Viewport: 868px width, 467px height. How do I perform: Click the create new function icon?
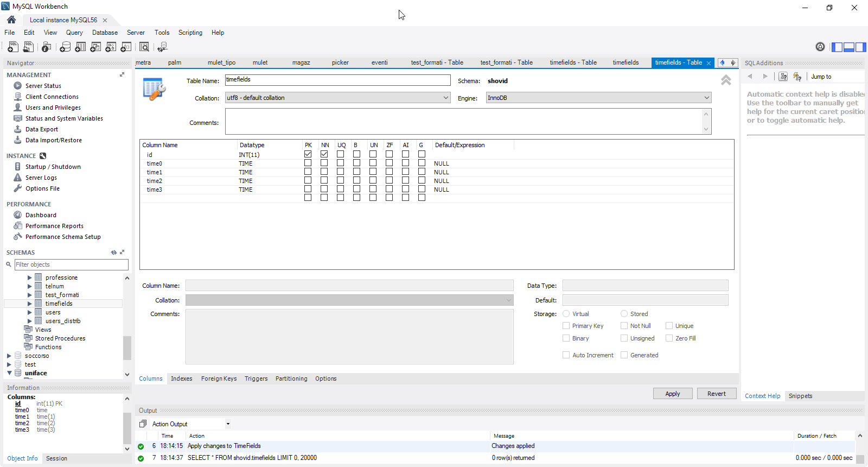pyautogui.click(x=126, y=47)
